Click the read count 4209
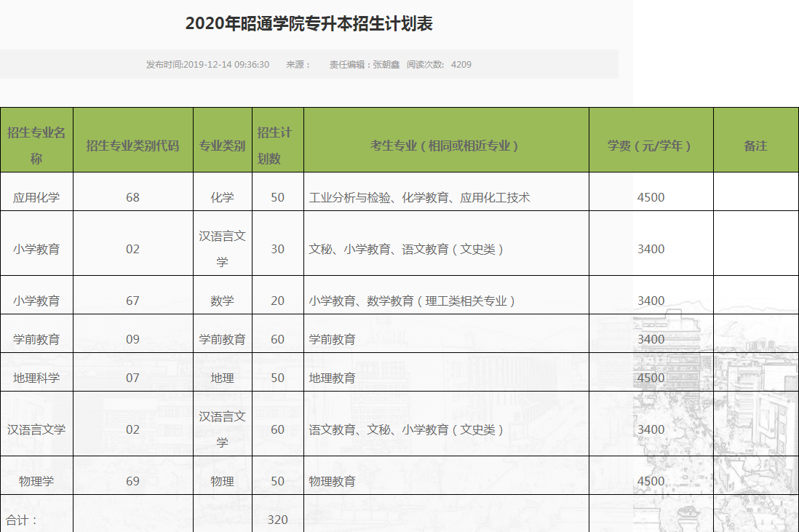 [461, 65]
